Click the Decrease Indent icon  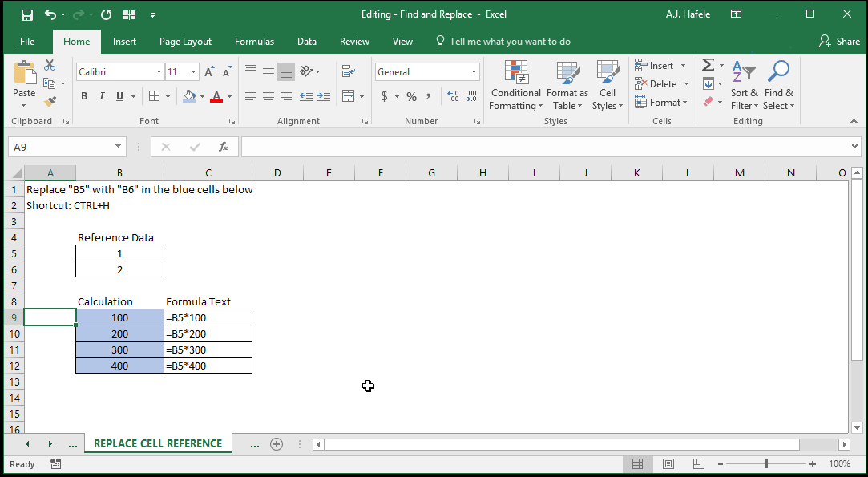(306, 96)
